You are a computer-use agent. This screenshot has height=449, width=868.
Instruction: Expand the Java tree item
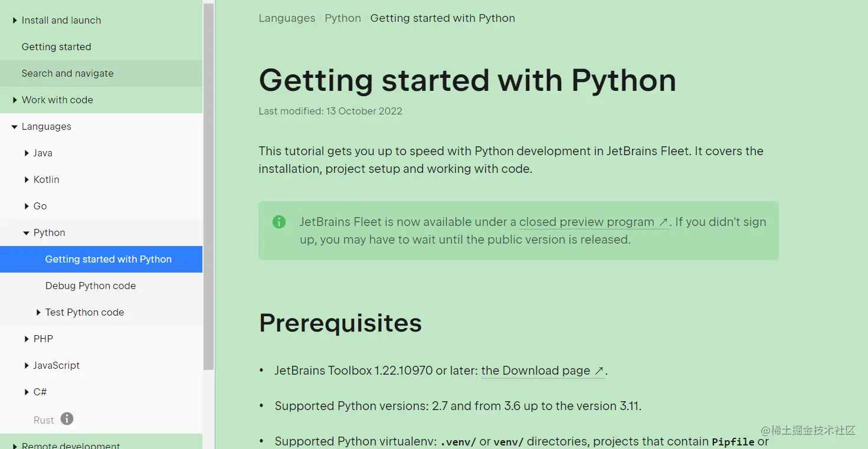click(x=27, y=153)
